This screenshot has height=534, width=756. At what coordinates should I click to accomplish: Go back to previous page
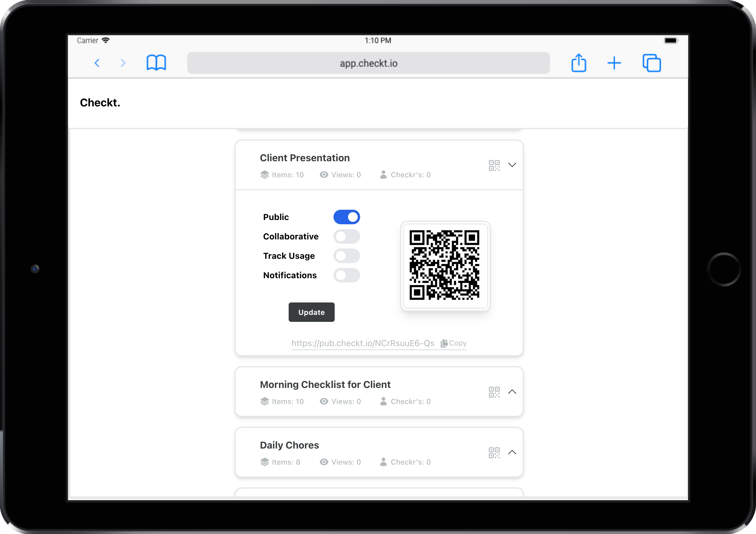97,63
